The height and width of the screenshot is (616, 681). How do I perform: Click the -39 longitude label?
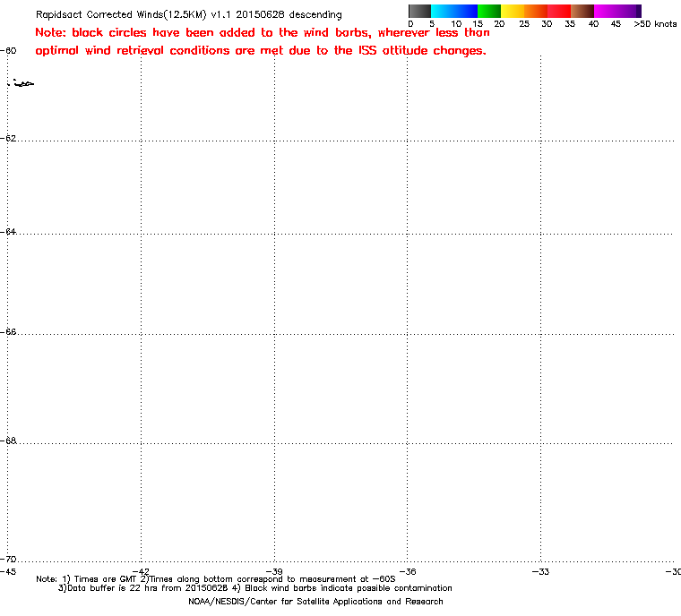pyautogui.click(x=274, y=571)
